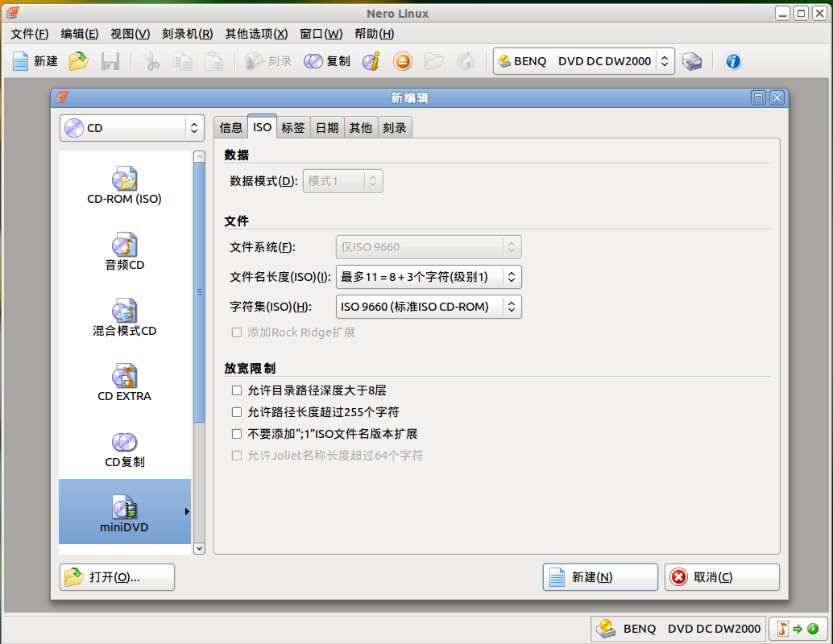Switch to the 其他 tab
This screenshot has width=833, height=644.
point(361,128)
